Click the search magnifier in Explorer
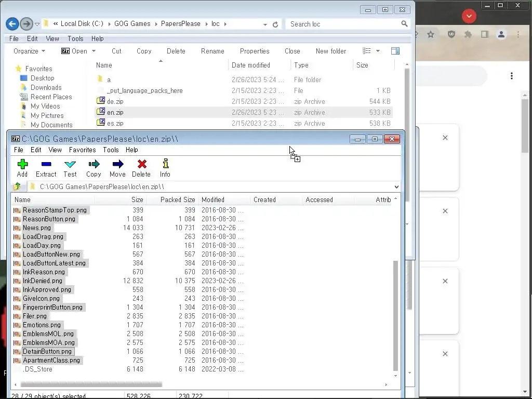This screenshot has height=399, width=532. [404, 24]
